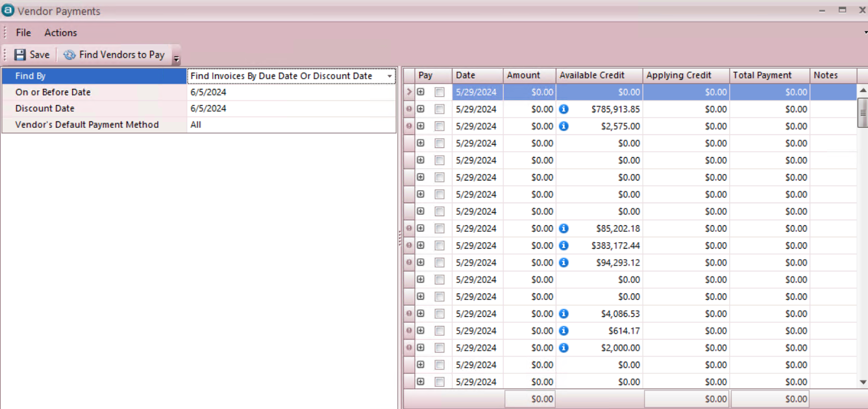
Task: Click the On or Before Date field
Action: click(291, 92)
